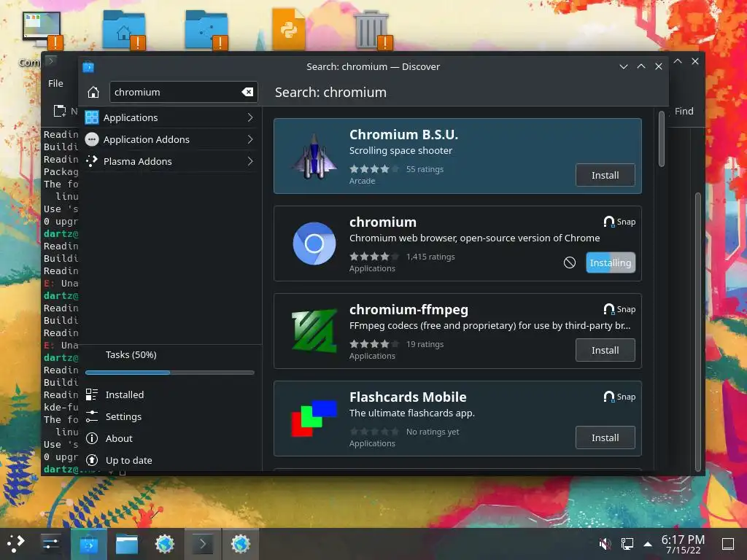Click the Tasks progress bar

click(169, 373)
